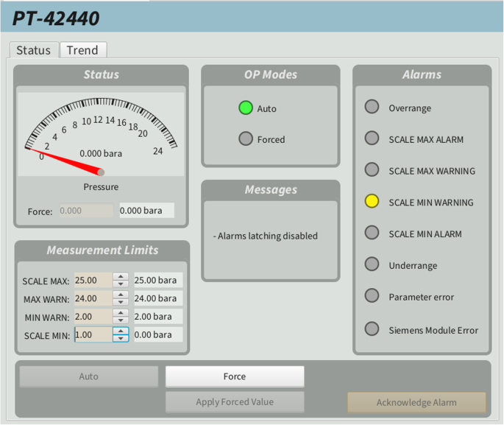Click the SCALE MIN input field
The width and height of the screenshot is (504, 425).
point(93,334)
